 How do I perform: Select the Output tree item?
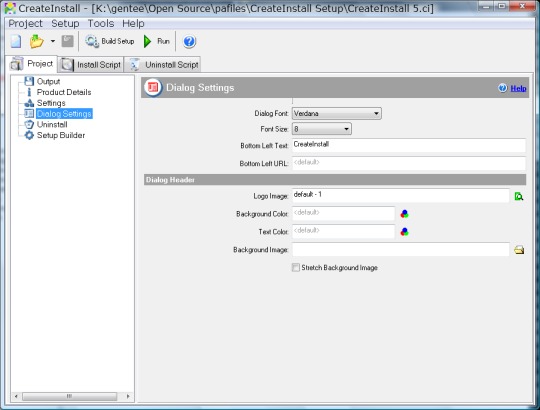(x=49, y=82)
